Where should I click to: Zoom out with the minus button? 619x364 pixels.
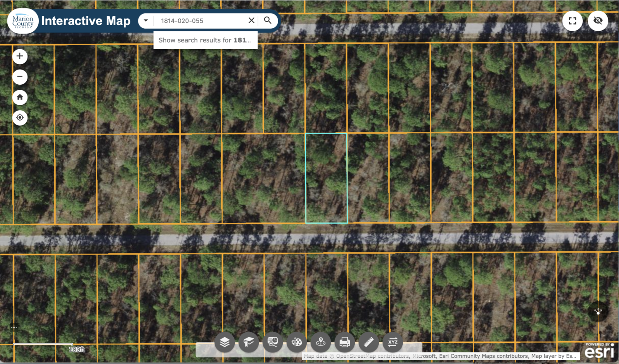pos(20,77)
